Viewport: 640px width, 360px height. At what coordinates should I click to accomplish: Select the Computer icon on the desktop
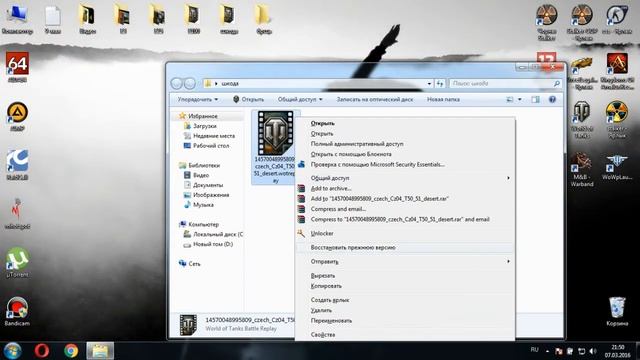click(17, 19)
